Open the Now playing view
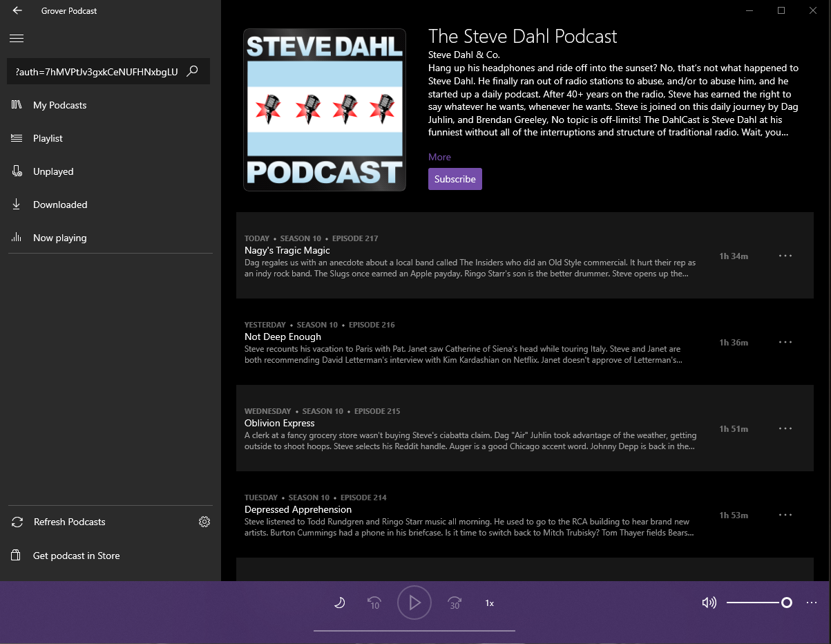The height and width of the screenshot is (644, 831). point(111,238)
